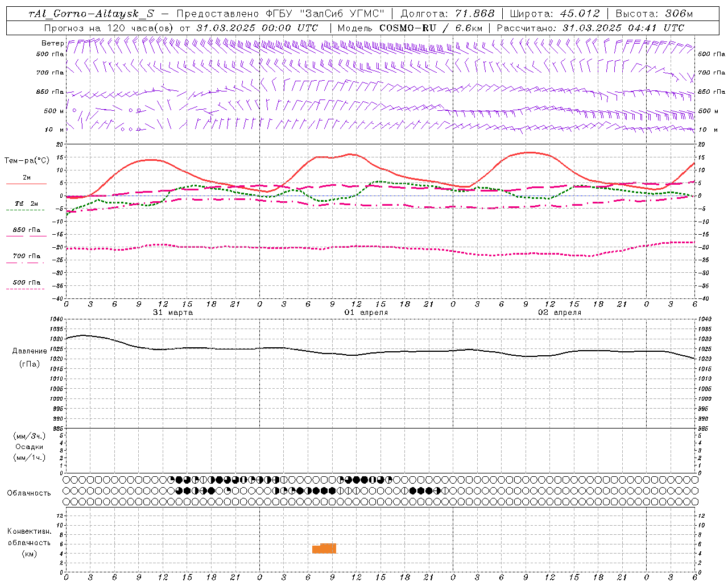Click the (мм/3ч.) precipitation unit label
728x582 pixels.
click(30, 436)
